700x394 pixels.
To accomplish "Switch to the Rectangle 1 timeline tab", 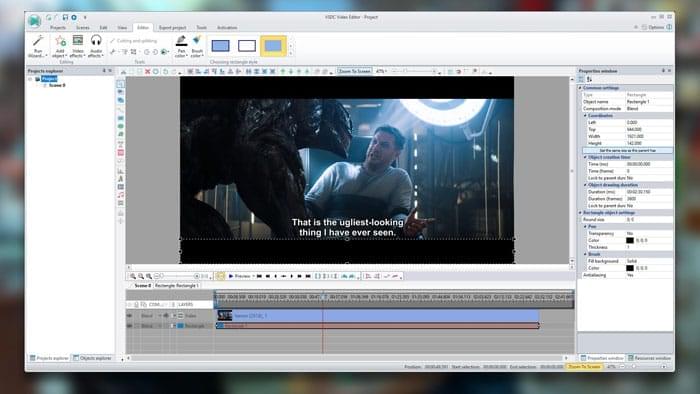I will 176,286.
